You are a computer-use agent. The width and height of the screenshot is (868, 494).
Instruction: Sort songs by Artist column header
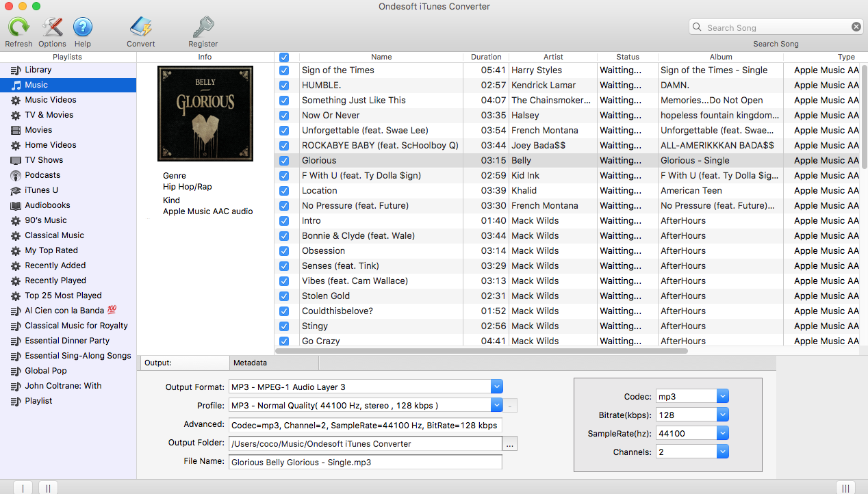tap(553, 57)
